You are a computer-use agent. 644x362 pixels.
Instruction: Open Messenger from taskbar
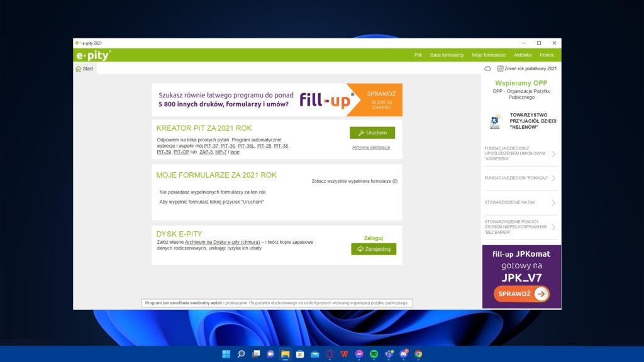click(x=359, y=354)
